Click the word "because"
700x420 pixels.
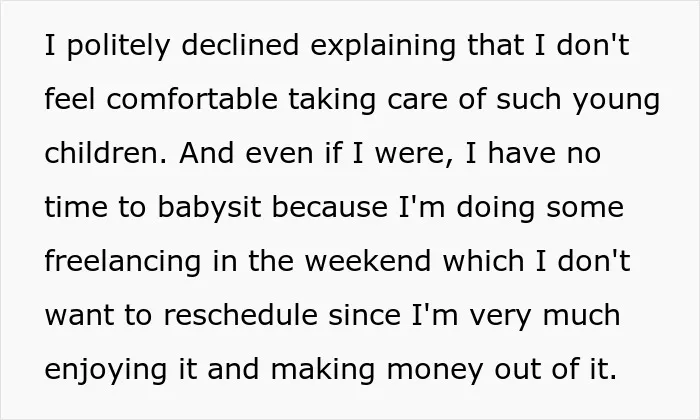tap(329, 207)
